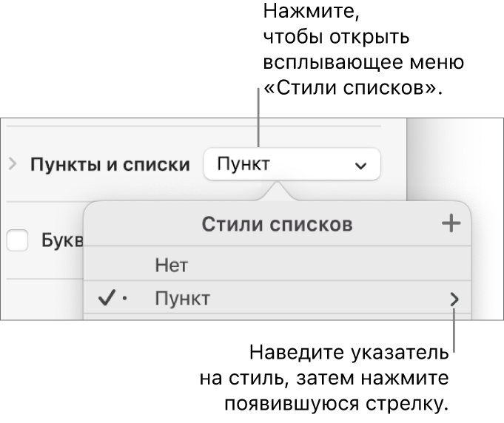The height and width of the screenshot is (423, 504).
Task: Expand the Пункты и списки disclosure arrow
Action: [12, 164]
